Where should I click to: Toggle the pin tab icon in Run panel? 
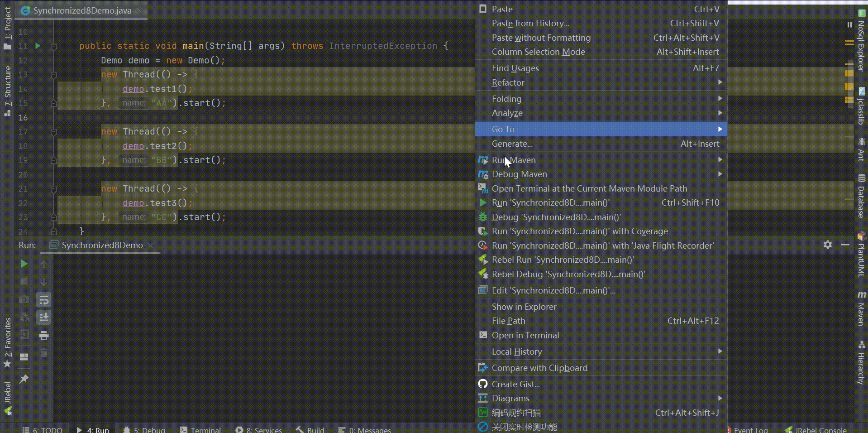click(x=24, y=379)
